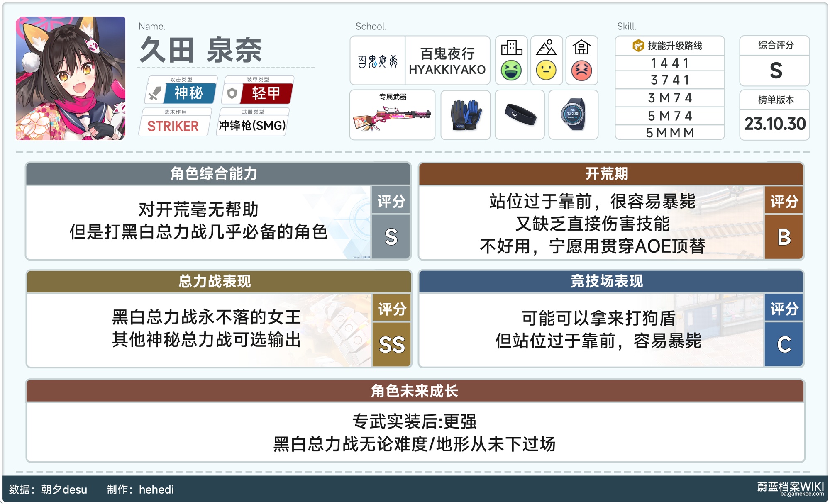This screenshot has height=504, width=830.
Task: Click the 神秘 attack type badge
Action: tap(189, 93)
